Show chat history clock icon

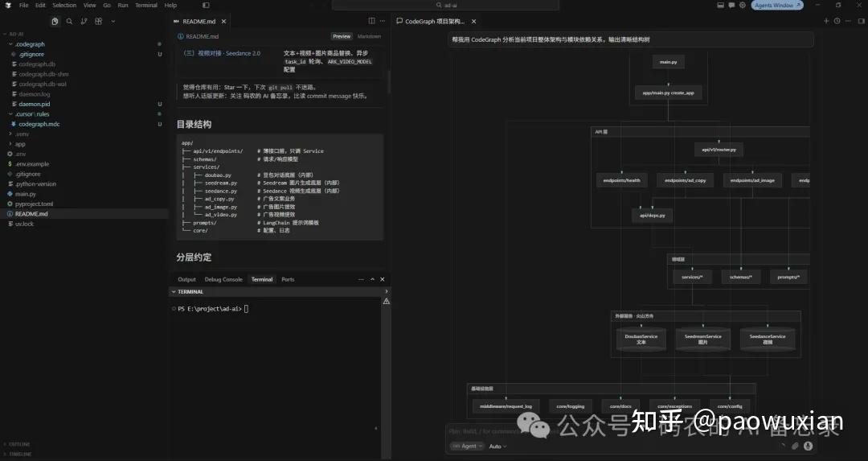coord(837,21)
